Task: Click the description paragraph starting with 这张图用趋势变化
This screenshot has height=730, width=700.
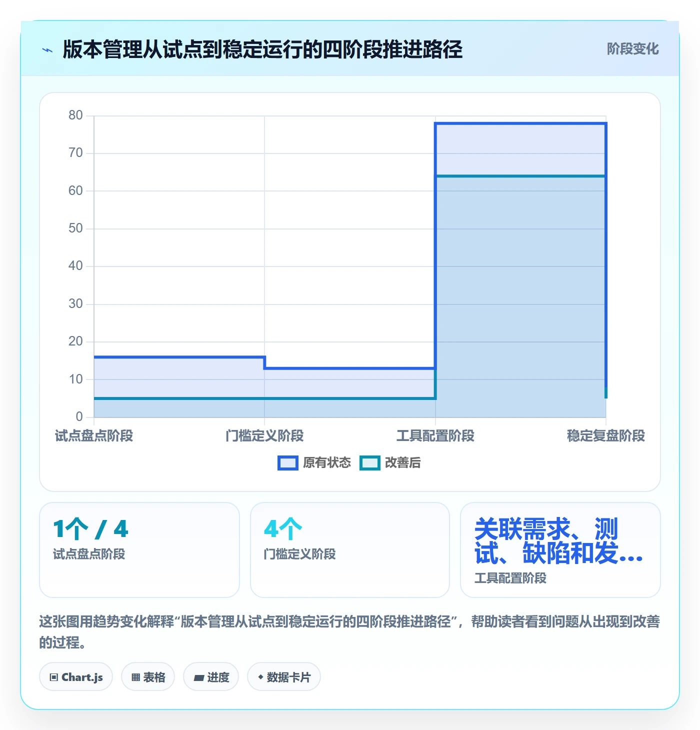Action: tap(350, 632)
